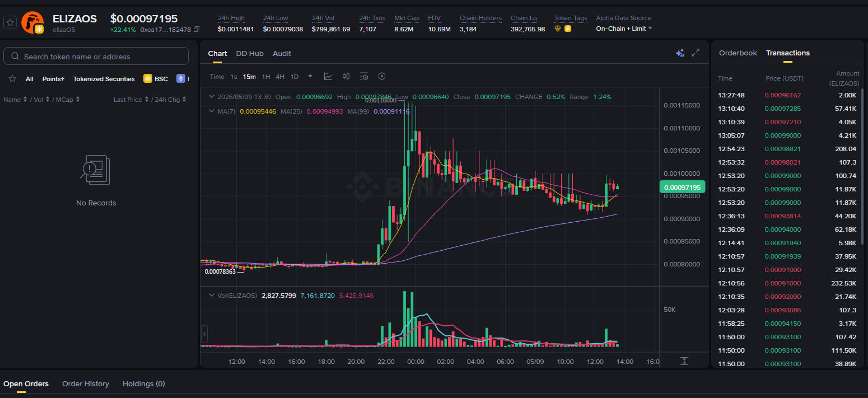
Task: Switch to the Orderbook tab
Action: (738, 53)
